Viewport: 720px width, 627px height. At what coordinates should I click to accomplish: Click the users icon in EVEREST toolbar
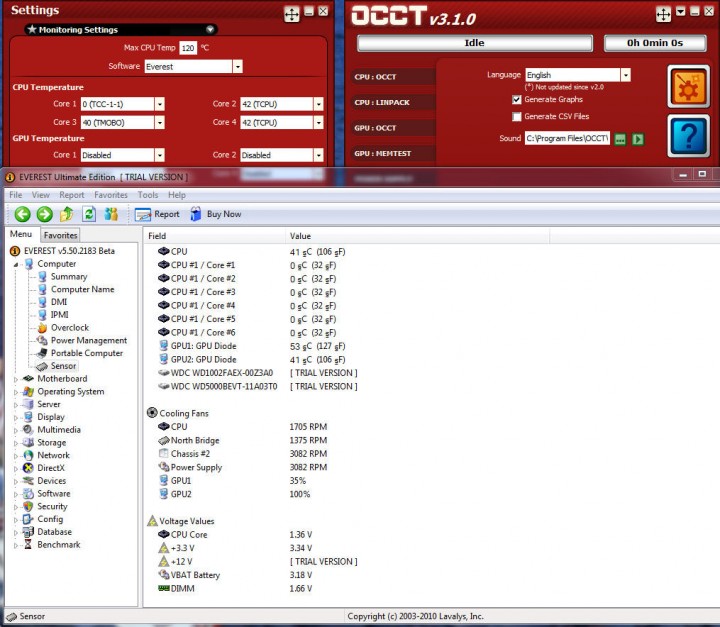click(111, 214)
